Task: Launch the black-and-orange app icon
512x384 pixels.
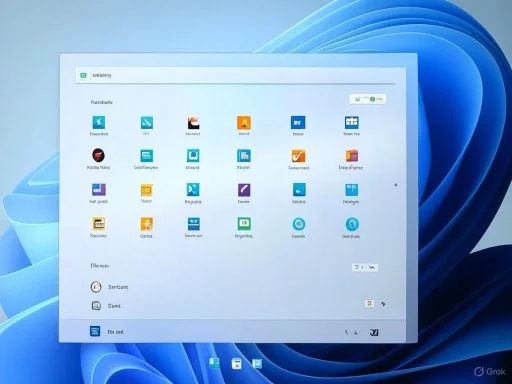Action: pyautogui.click(x=193, y=123)
